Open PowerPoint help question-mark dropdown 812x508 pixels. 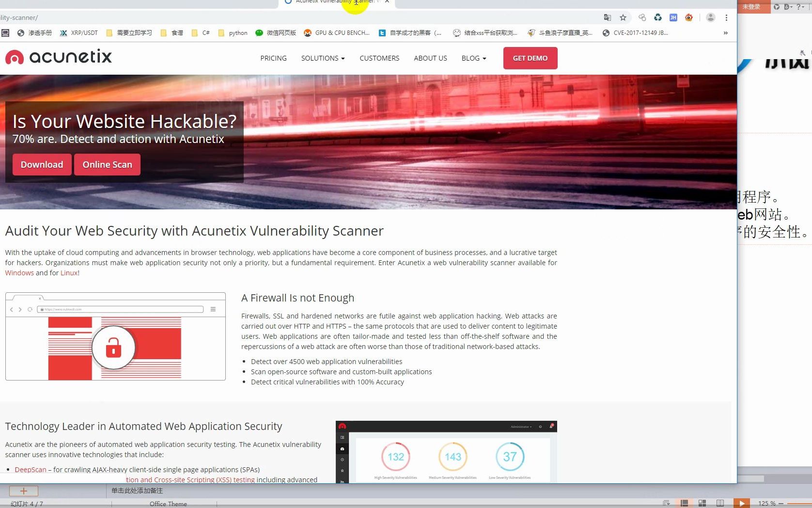click(800, 7)
